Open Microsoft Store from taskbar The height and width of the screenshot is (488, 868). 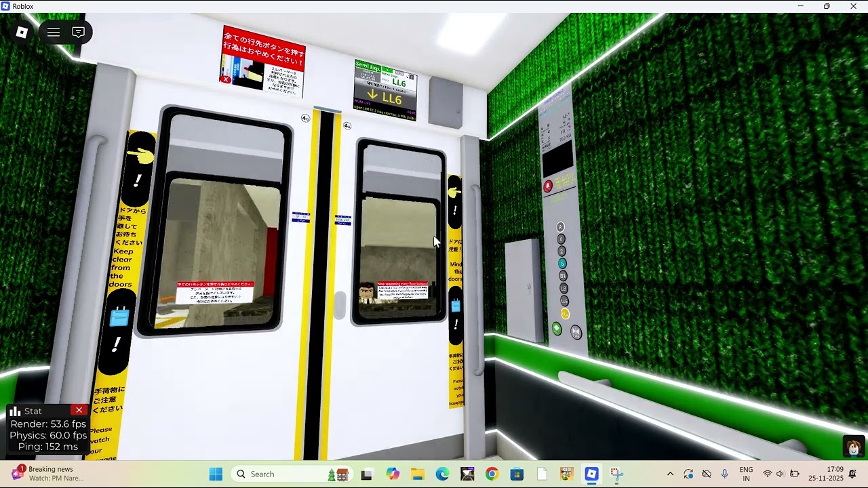(x=517, y=474)
